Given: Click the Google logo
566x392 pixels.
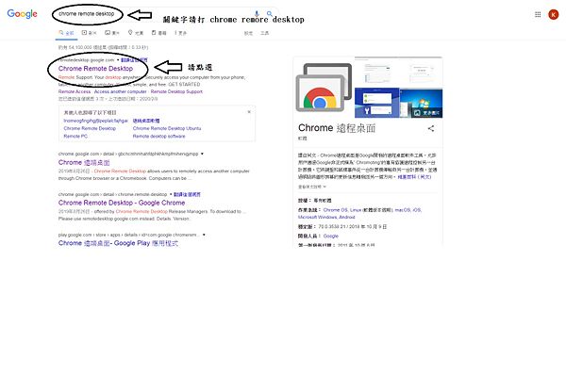Looking at the screenshot, I should click(x=22, y=14).
